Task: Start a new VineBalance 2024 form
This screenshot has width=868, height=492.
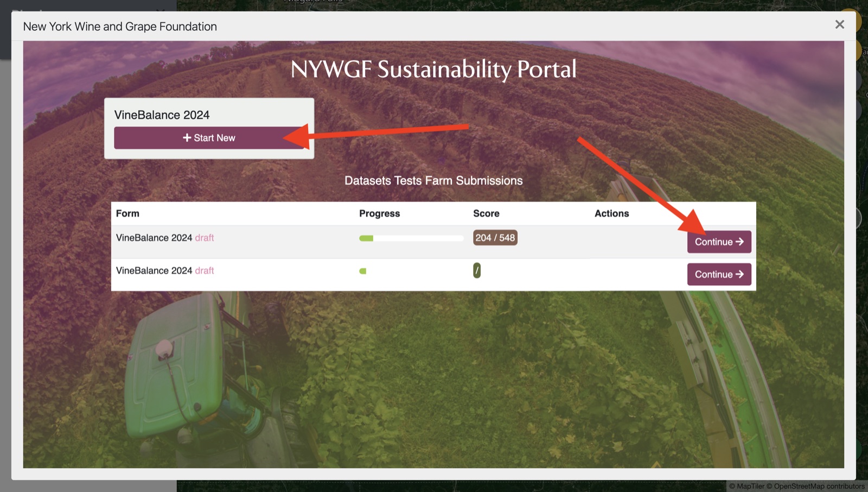Action: pyautogui.click(x=209, y=138)
